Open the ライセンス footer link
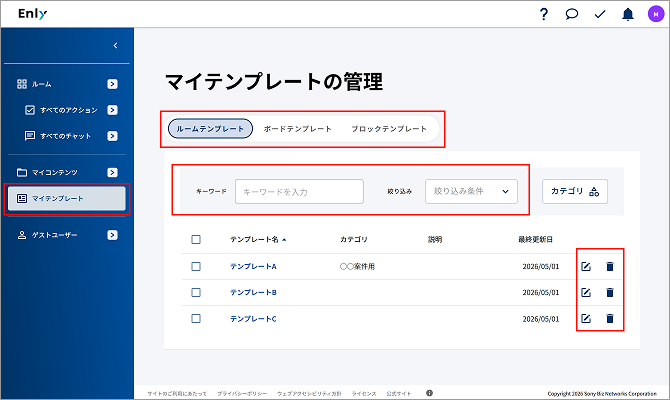Image resolution: width=670 pixels, height=400 pixels. point(364,394)
